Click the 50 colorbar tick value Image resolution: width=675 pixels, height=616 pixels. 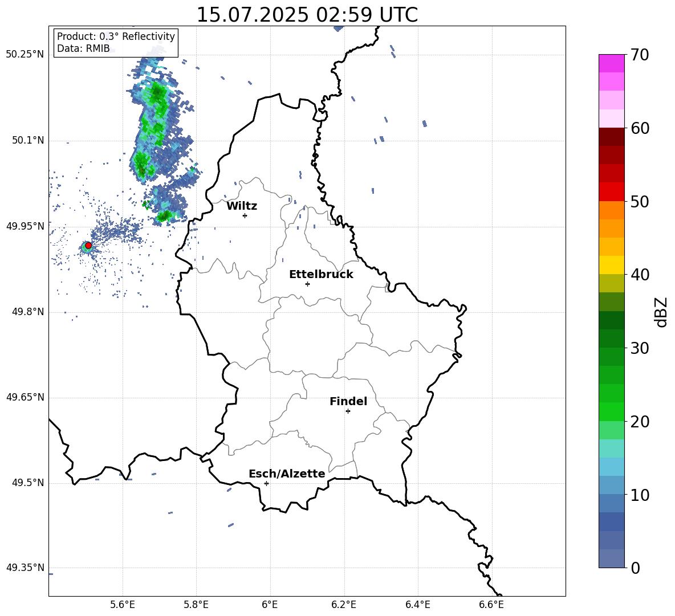(640, 202)
